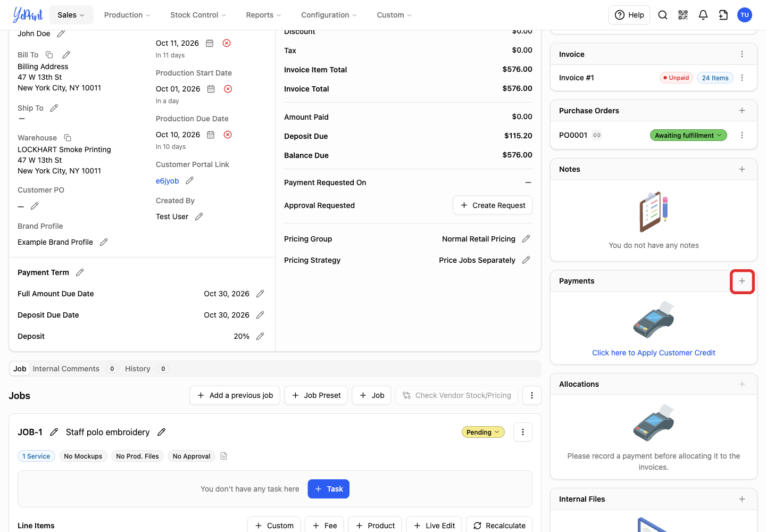Screen dimensions: 766x532
Task: Edit the Payment Term
Action: (80, 272)
